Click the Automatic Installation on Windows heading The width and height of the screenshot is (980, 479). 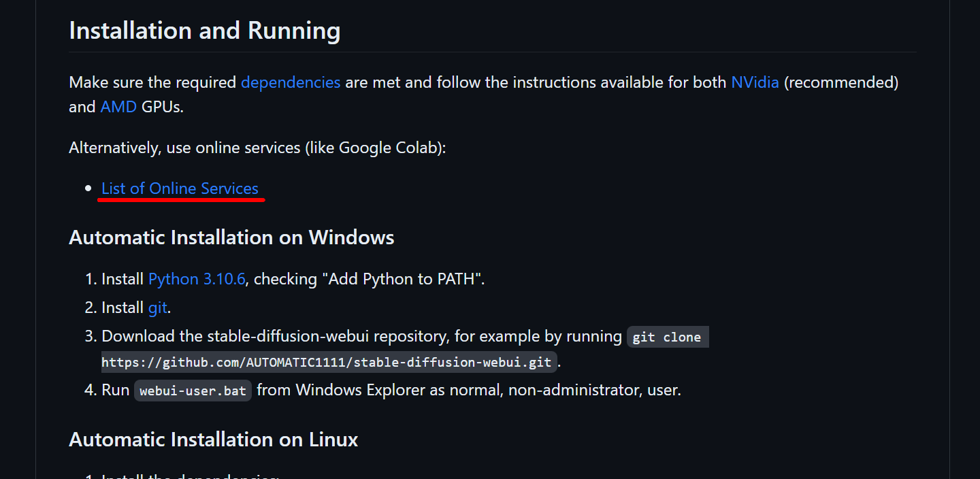coord(231,237)
